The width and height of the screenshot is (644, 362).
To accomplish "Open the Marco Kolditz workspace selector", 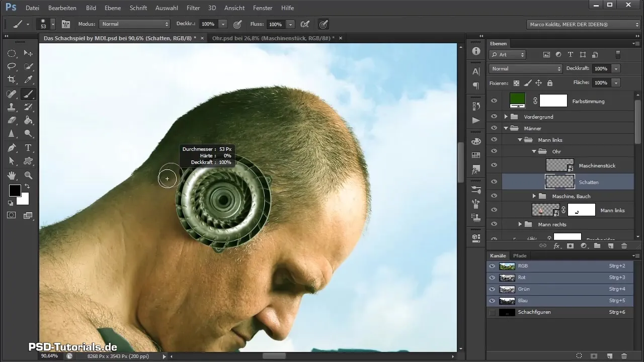I will tap(584, 24).
